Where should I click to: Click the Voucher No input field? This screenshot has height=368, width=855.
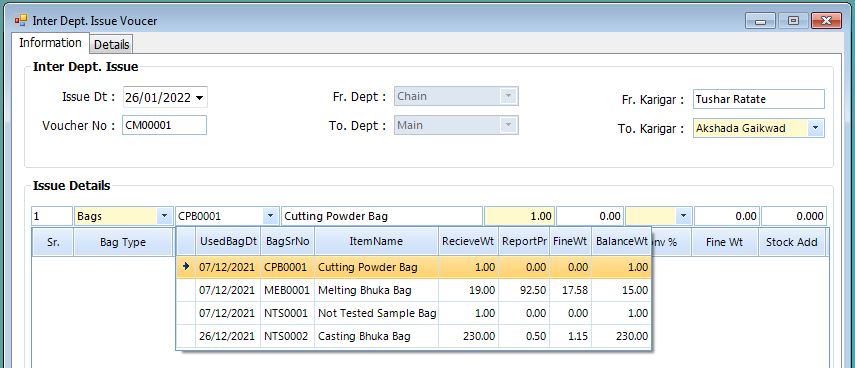164,125
